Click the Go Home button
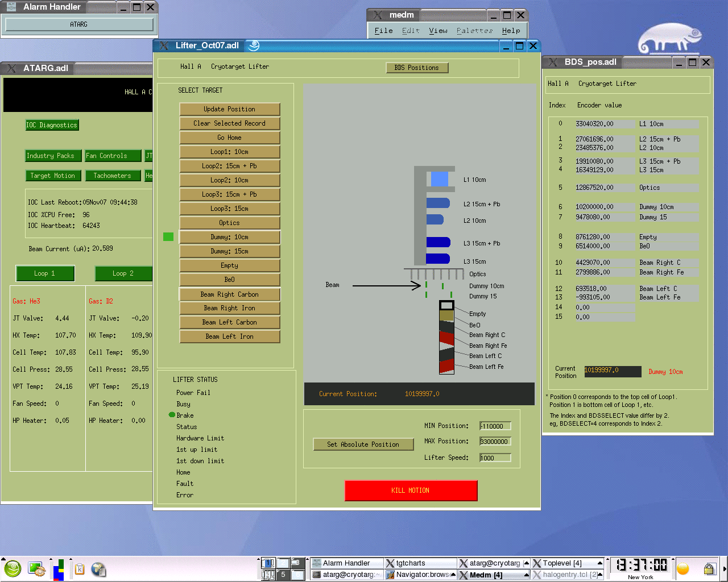 [230, 138]
